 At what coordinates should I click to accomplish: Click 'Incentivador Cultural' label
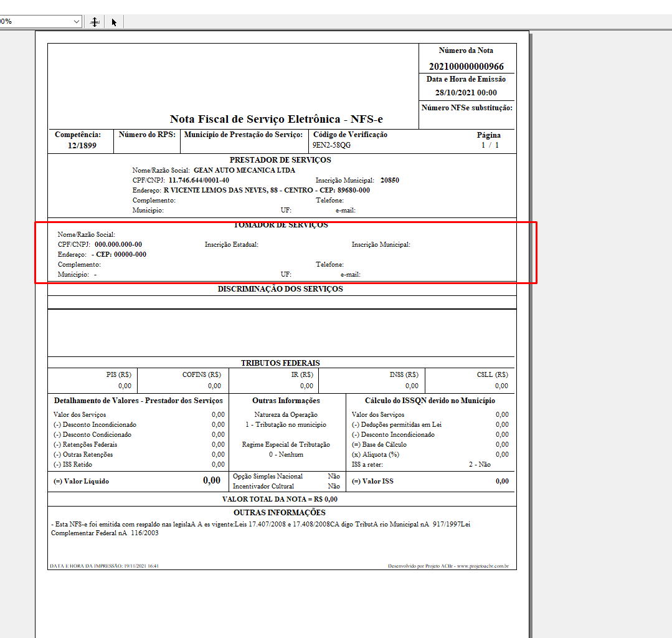click(x=263, y=486)
